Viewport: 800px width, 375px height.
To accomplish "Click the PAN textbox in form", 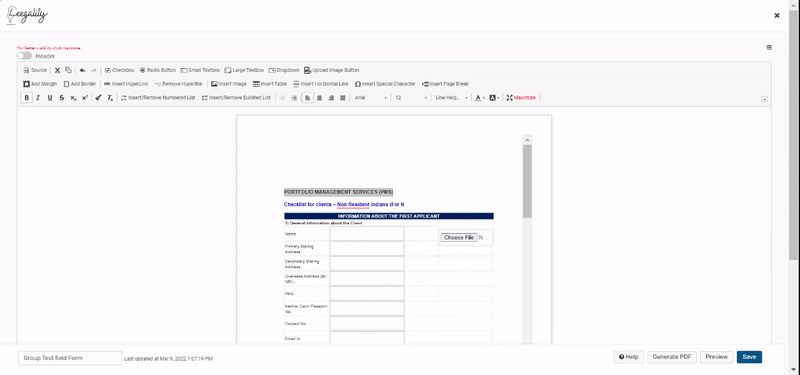I will pos(367,293).
